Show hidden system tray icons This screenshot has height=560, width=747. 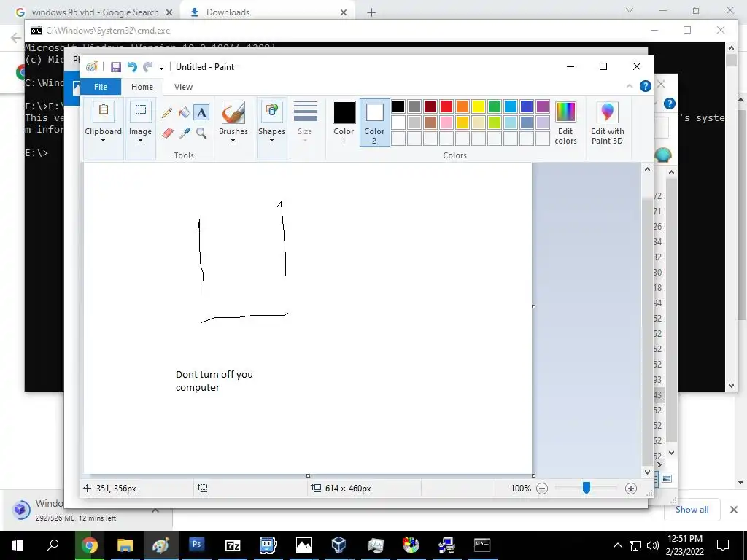[617, 545]
